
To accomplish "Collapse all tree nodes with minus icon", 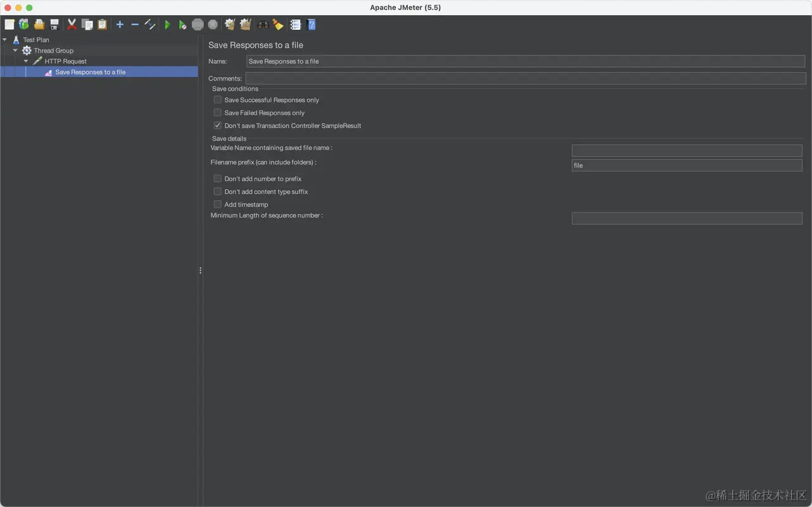I will [x=134, y=25].
